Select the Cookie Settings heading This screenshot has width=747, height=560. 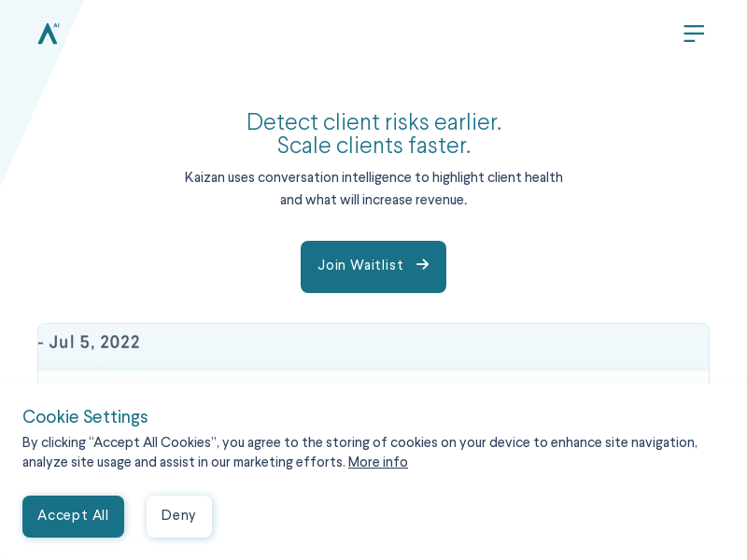coord(85,416)
